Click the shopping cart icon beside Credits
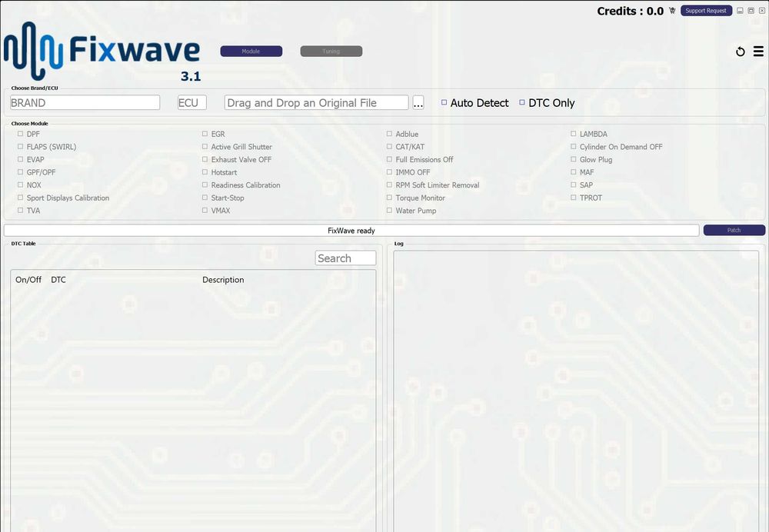 (x=672, y=10)
